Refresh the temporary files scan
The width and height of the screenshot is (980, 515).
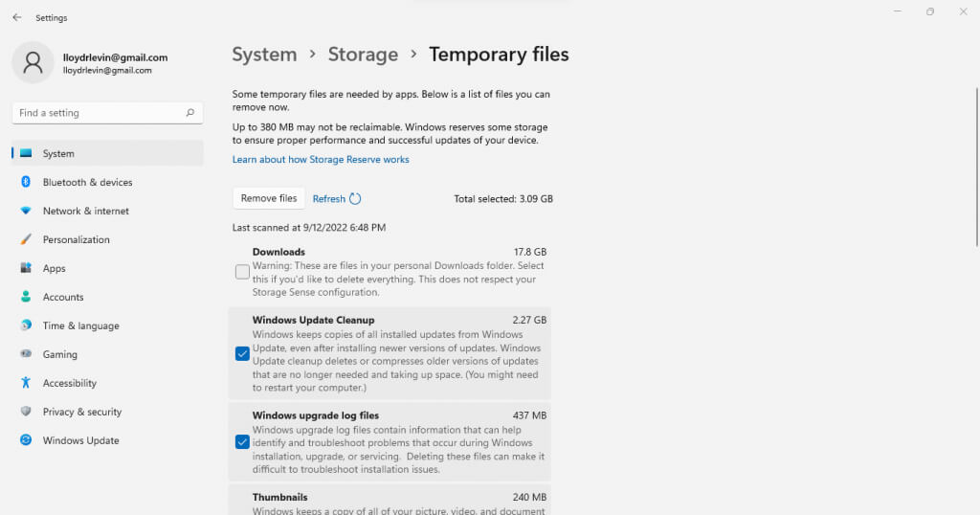pyautogui.click(x=336, y=199)
